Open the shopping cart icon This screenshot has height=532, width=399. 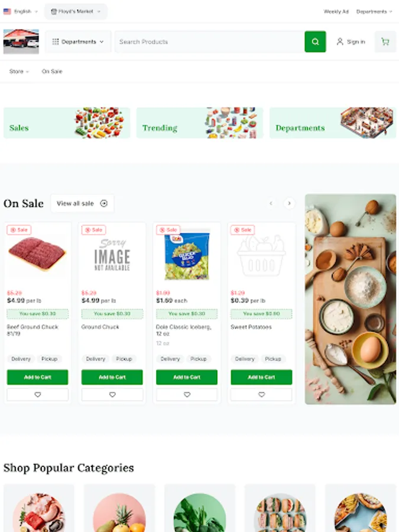click(385, 42)
